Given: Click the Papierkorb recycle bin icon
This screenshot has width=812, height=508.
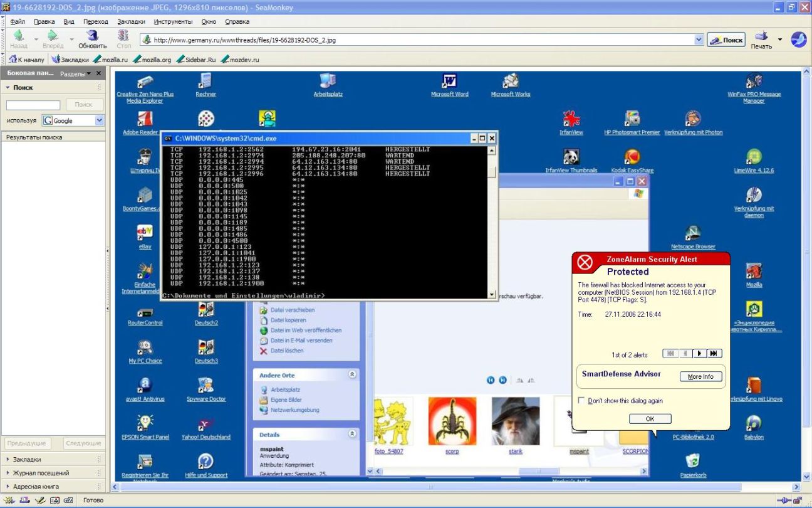Looking at the screenshot, I should (x=693, y=465).
